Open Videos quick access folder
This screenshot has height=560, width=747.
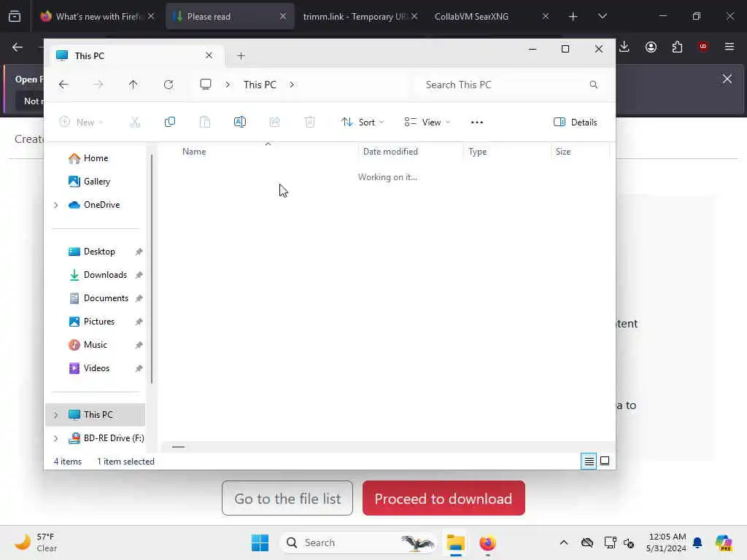coord(96,368)
